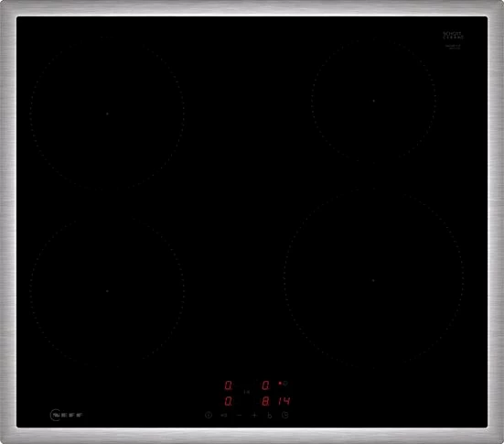The width and height of the screenshot is (504, 444).
Task: Select the rear-left zone display showing 0
Action: (x=228, y=385)
